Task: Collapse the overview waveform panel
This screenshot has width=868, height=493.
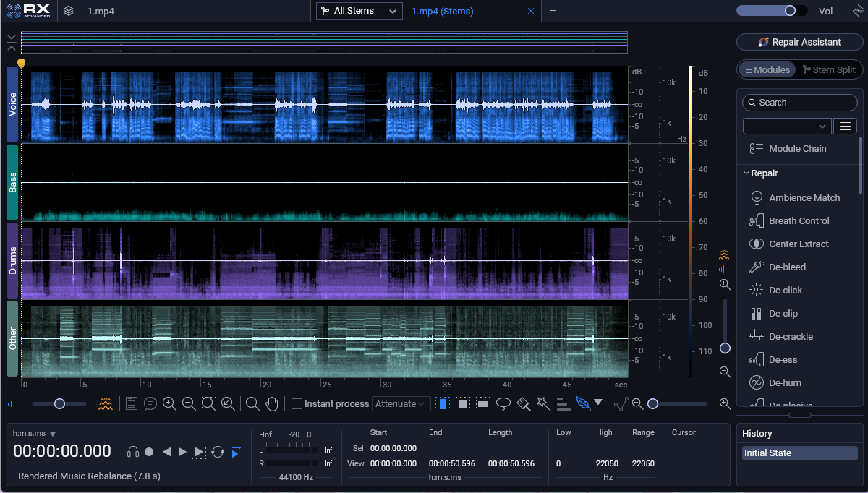Action: click(x=11, y=42)
